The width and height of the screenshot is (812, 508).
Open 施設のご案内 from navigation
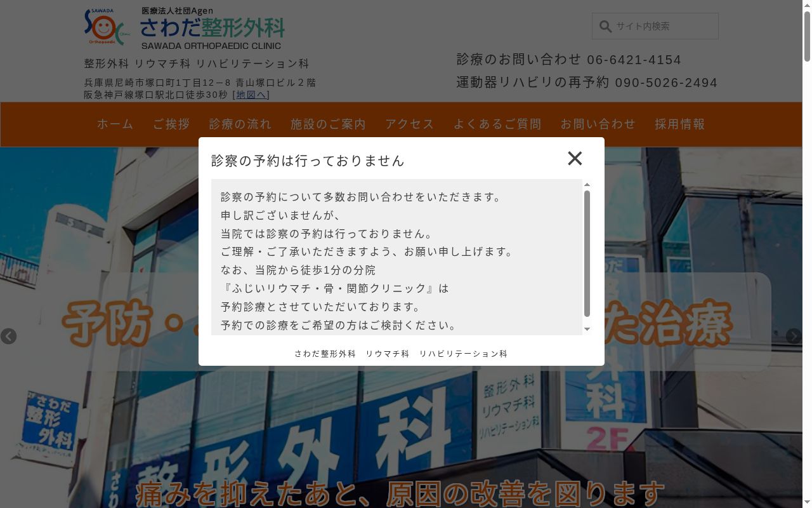tap(329, 124)
